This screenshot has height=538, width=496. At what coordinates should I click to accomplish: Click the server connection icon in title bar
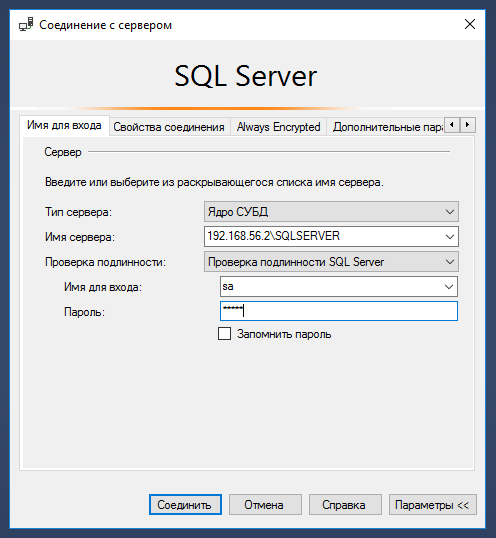click(26, 25)
